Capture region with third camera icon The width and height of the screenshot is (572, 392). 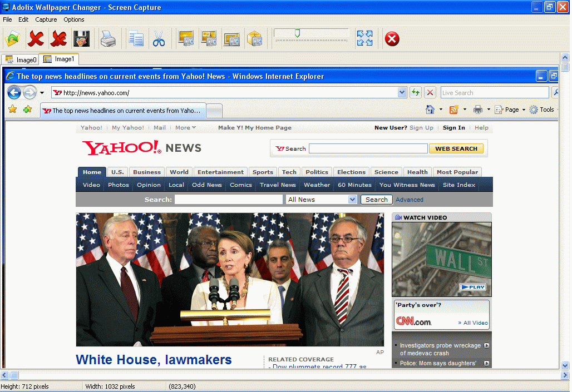pos(231,38)
